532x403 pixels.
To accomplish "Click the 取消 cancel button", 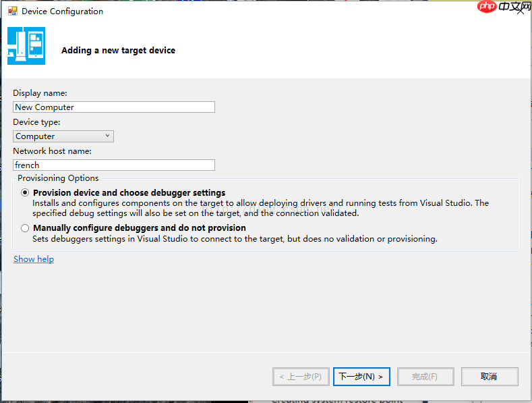I will (x=489, y=377).
